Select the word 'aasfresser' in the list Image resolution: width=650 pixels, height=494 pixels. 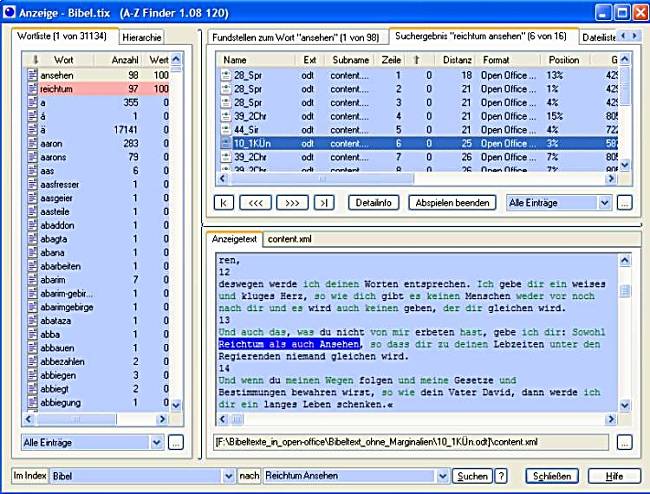click(60, 184)
